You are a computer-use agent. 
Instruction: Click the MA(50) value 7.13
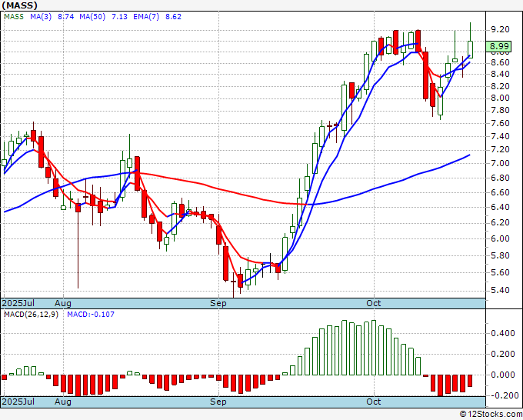pos(119,17)
